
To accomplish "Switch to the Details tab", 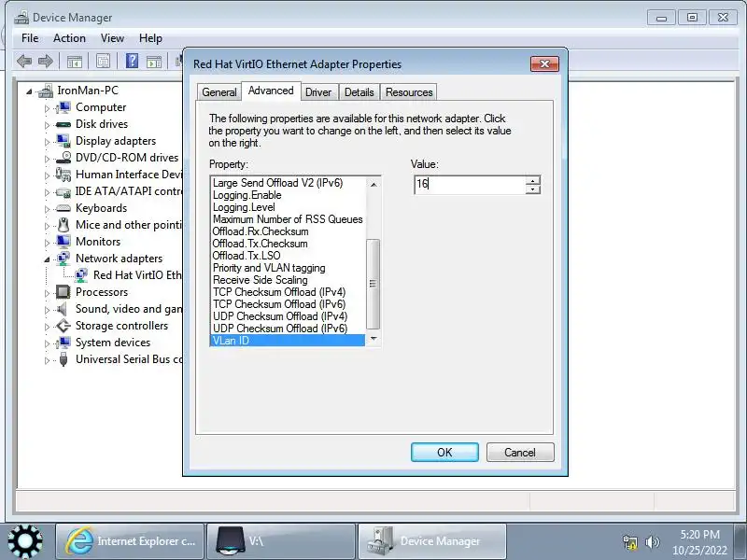I will point(359,91).
